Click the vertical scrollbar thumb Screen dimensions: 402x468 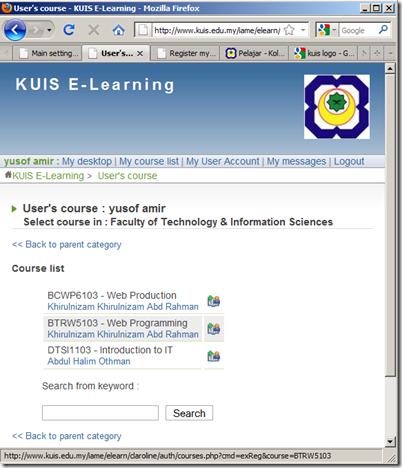390,225
